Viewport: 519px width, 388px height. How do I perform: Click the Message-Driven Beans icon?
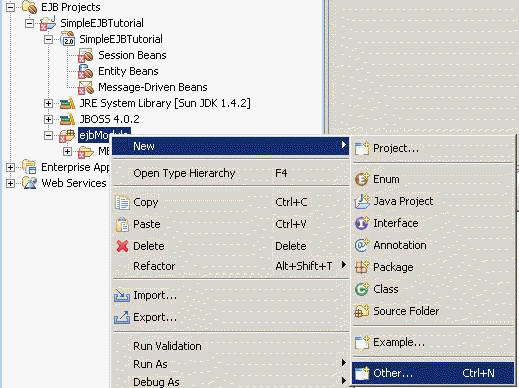pyautogui.click(x=86, y=87)
